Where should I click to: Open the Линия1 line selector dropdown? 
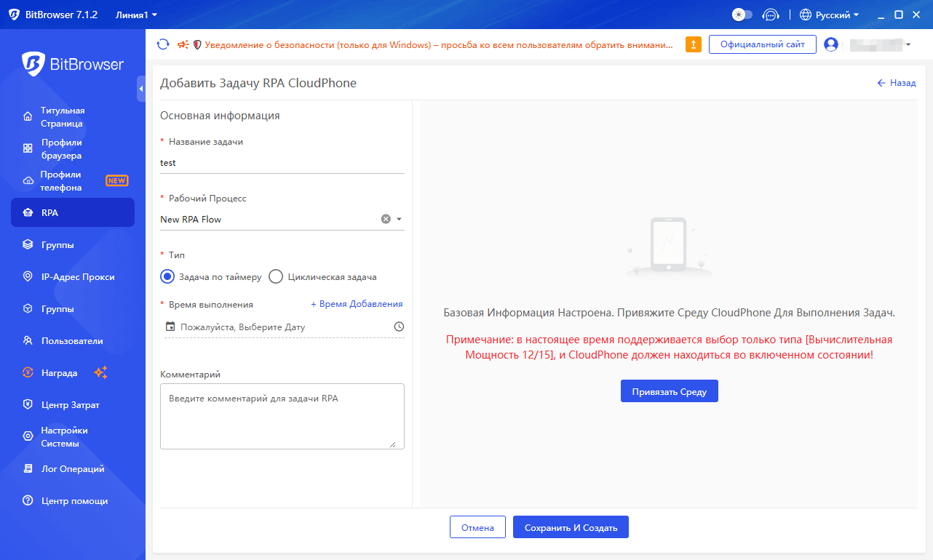(136, 15)
